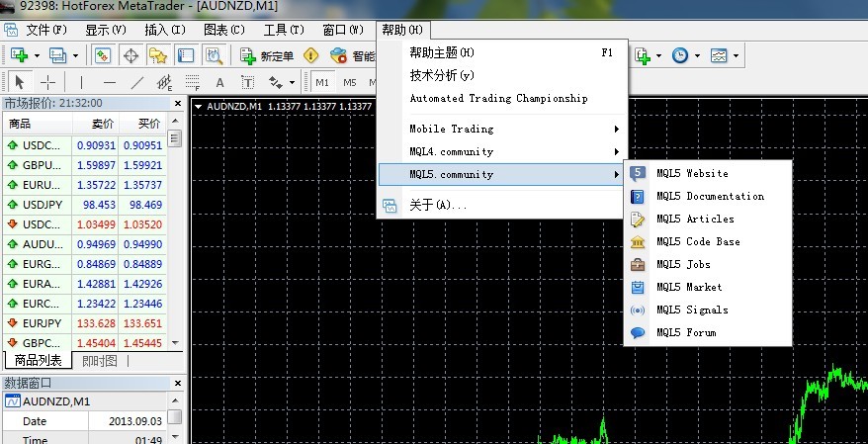Click the profiles icon in toolbar
Image resolution: width=868 pixels, height=444 pixels.
coord(57,55)
